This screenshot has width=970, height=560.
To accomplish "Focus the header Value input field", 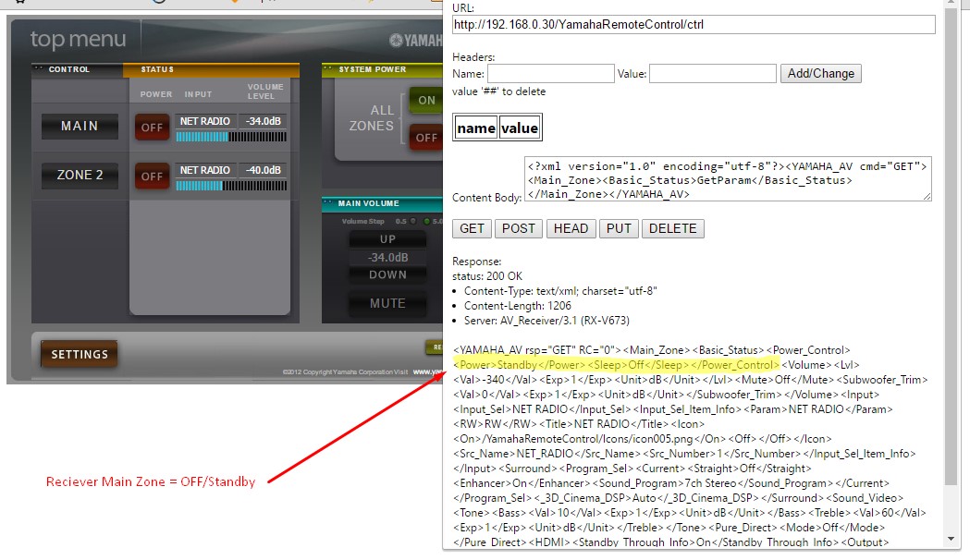I will point(713,74).
